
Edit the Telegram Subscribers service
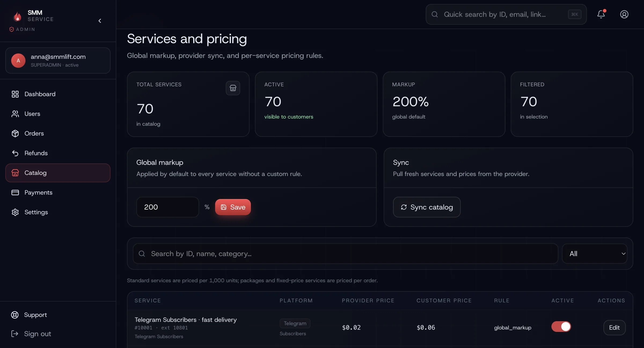614,328
